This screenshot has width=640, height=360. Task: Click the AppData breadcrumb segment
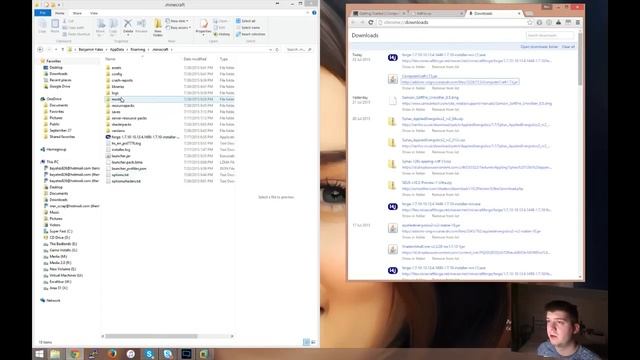tap(117, 49)
